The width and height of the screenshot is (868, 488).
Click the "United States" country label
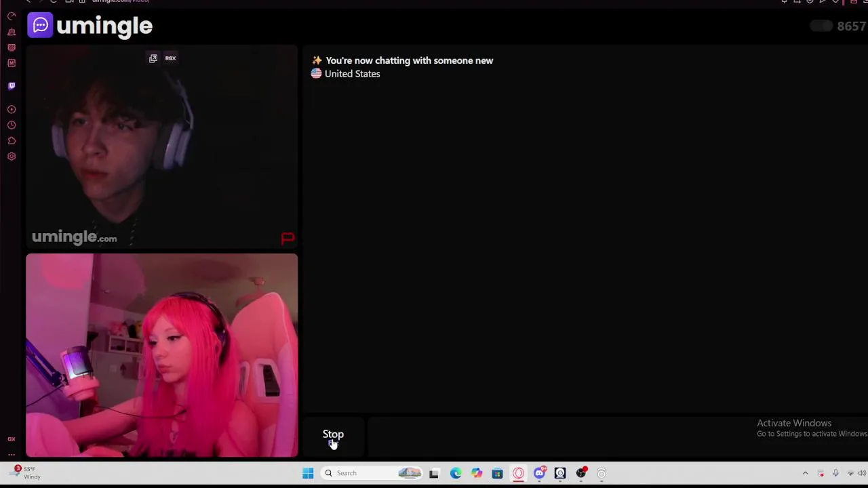(x=352, y=74)
